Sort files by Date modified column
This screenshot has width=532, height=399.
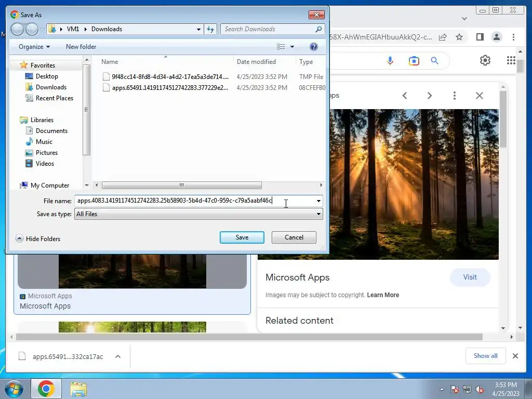click(x=256, y=62)
